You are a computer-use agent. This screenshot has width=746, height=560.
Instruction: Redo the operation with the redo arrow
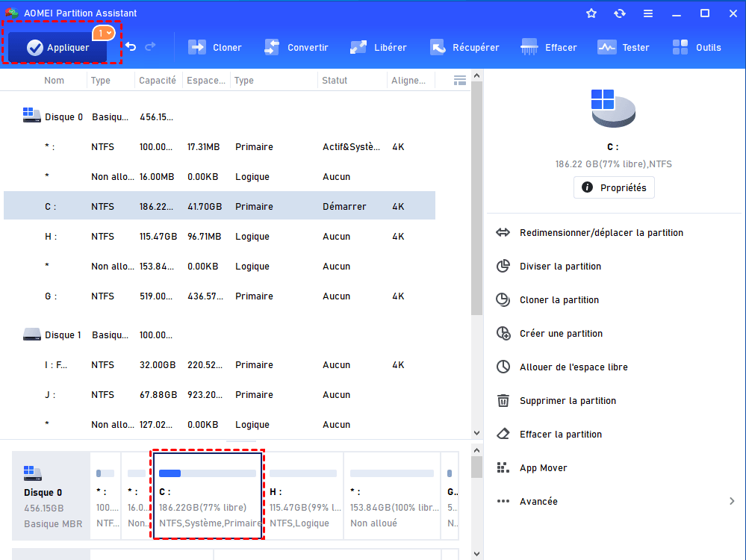point(150,46)
